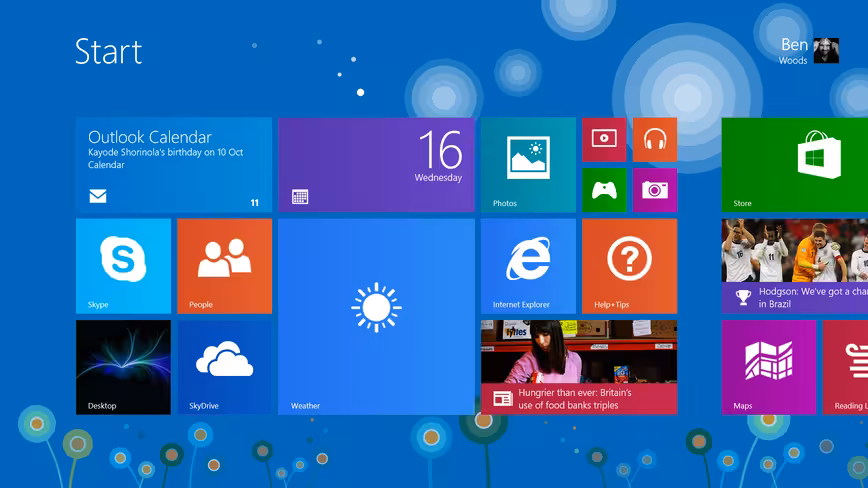Image resolution: width=868 pixels, height=488 pixels.
Task: Launch the Photos tile
Action: point(528,165)
